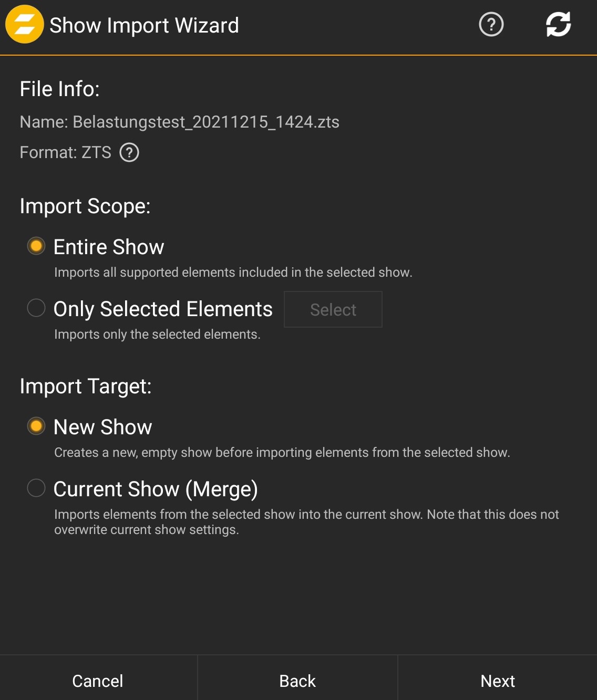Click the Format: ZTS label
597x700 pixels.
tap(65, 152)
